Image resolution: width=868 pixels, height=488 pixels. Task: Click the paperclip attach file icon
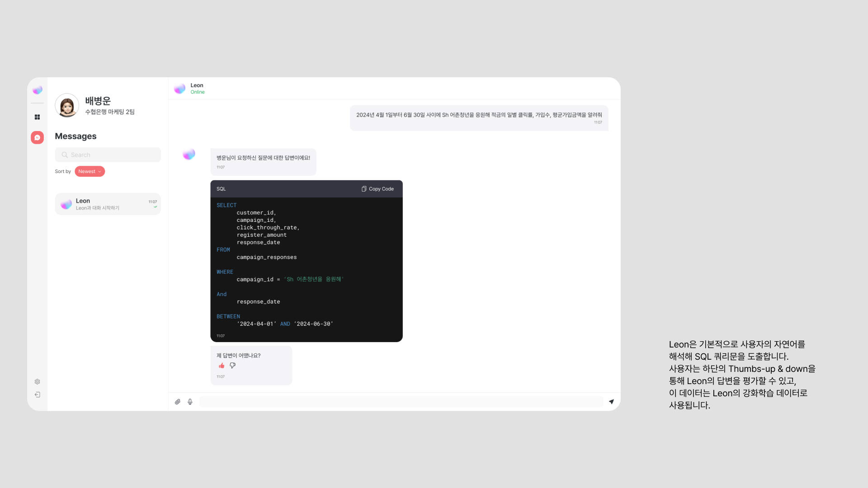pos(178,402)
